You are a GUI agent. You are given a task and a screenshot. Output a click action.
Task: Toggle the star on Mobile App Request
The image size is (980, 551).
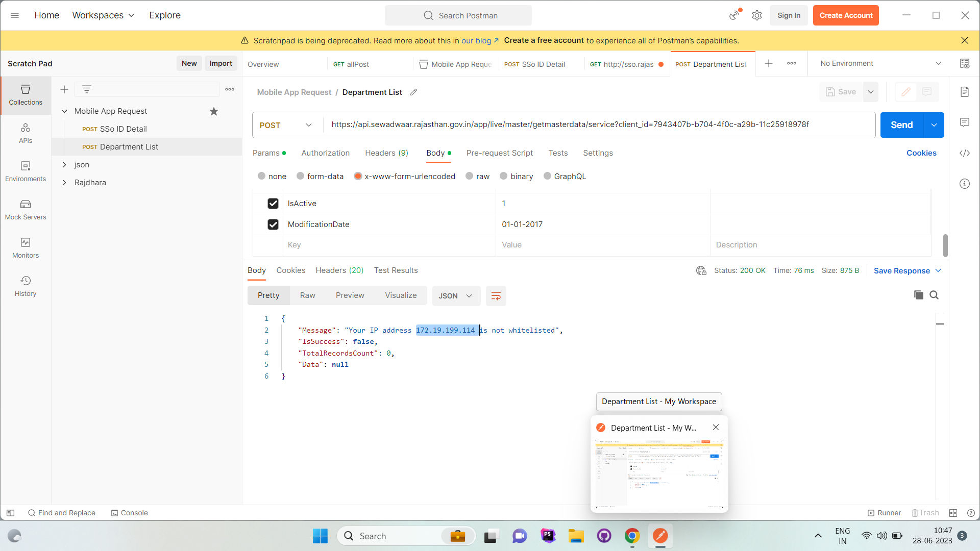[214, 111]
